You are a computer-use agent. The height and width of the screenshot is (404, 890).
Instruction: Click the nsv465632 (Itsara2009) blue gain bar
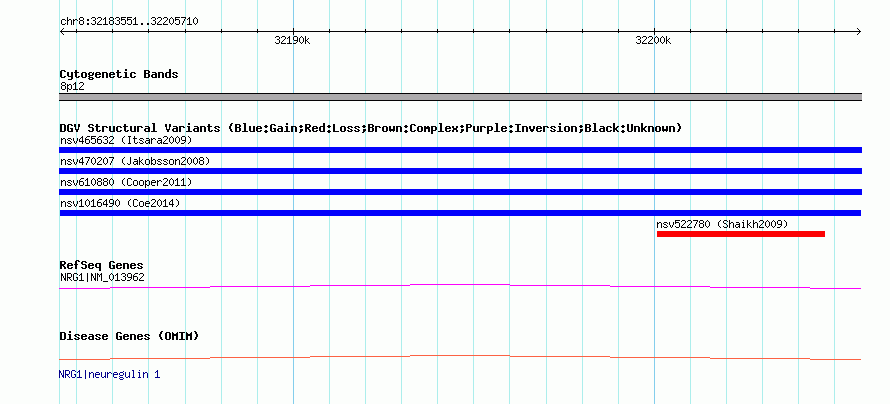click(460, 150)
